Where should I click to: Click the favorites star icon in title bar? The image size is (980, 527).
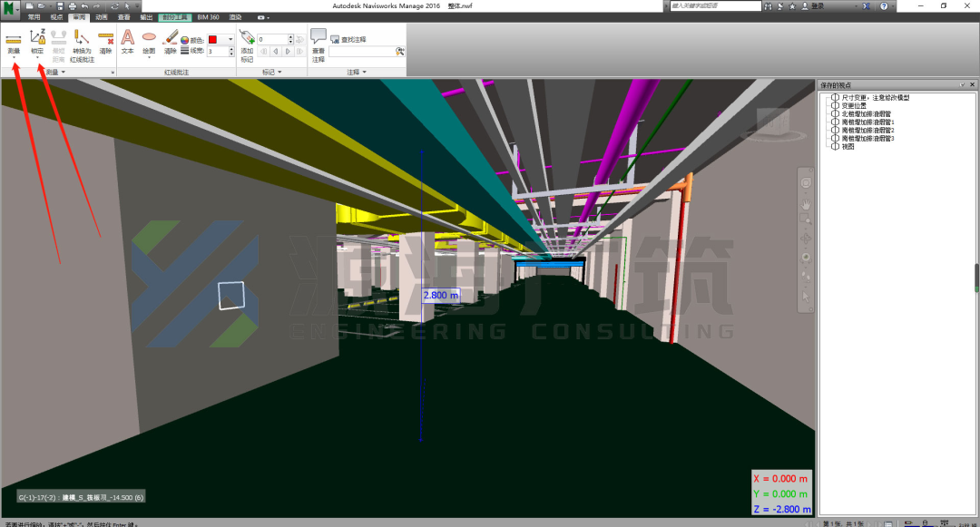[x=792, y=6]
